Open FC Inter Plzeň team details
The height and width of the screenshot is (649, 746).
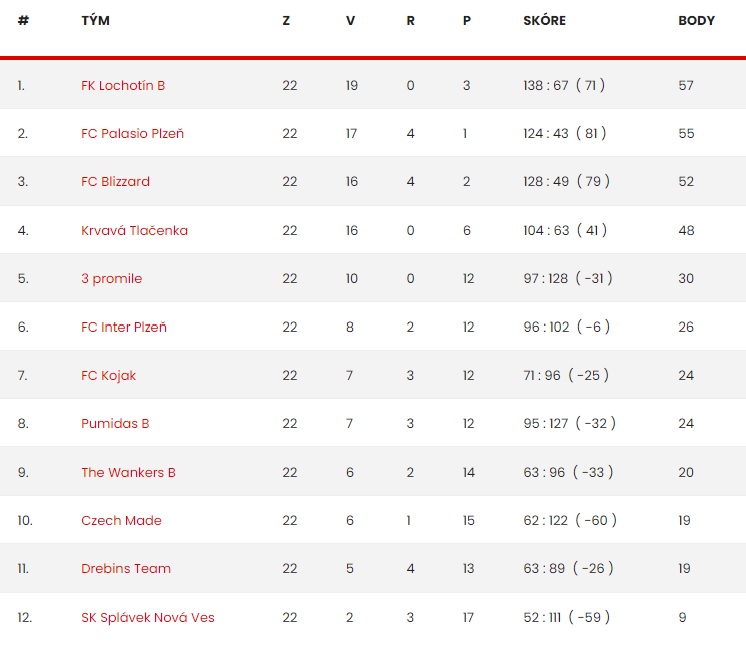pyautogui.click(x=124, y=327)
